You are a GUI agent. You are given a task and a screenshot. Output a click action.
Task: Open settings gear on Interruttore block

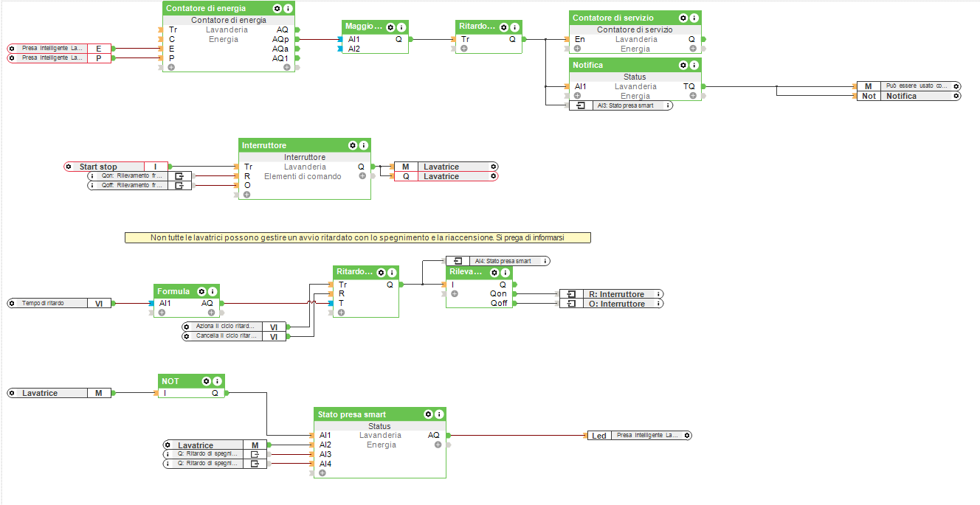(353, 145)
